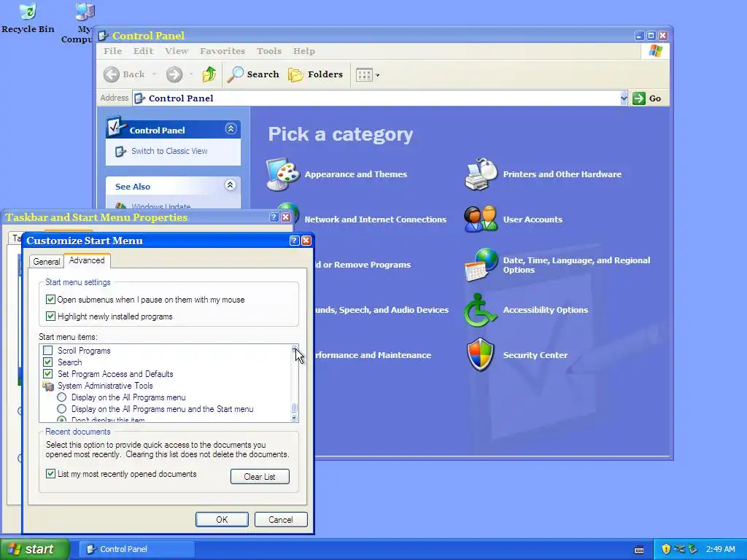Open the Forward button history dropdown
Screen dimensions: 747x560
(x=191, y=74)
